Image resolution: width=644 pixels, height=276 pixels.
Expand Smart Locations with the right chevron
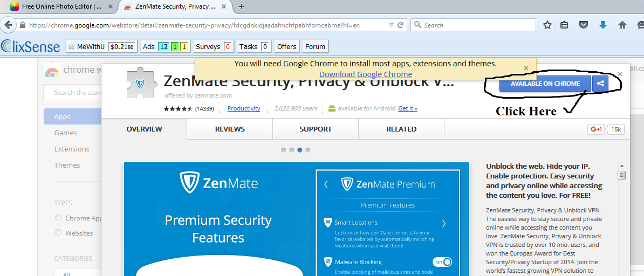pos(444,223)
